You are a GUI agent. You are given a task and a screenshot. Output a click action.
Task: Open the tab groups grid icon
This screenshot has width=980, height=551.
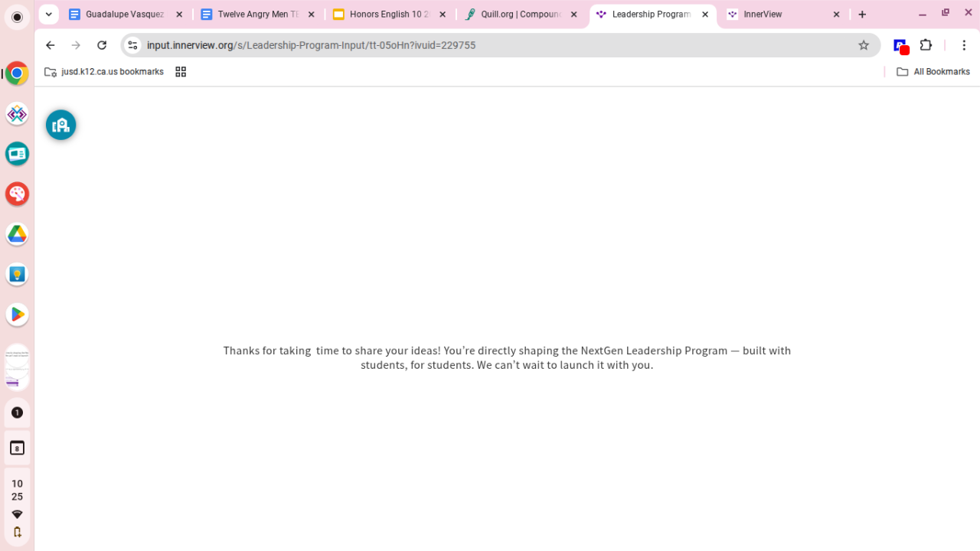[x=181, y=72]
